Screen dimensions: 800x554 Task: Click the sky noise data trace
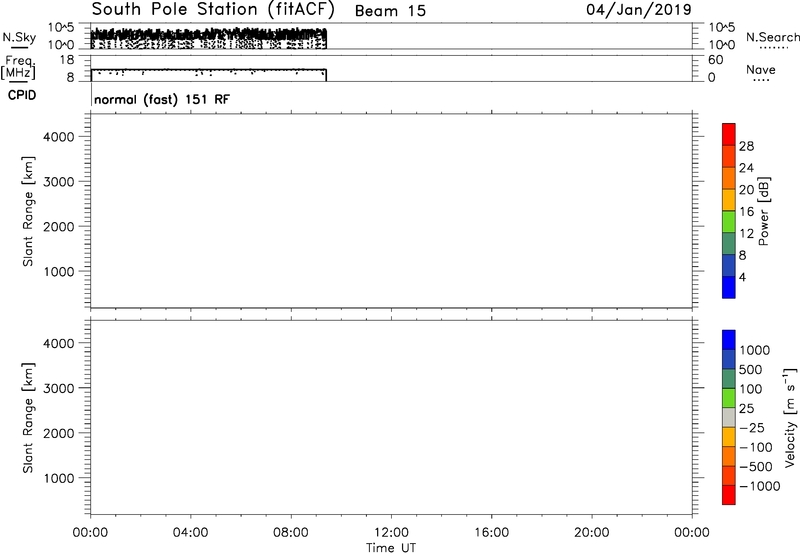click(209, 38)
